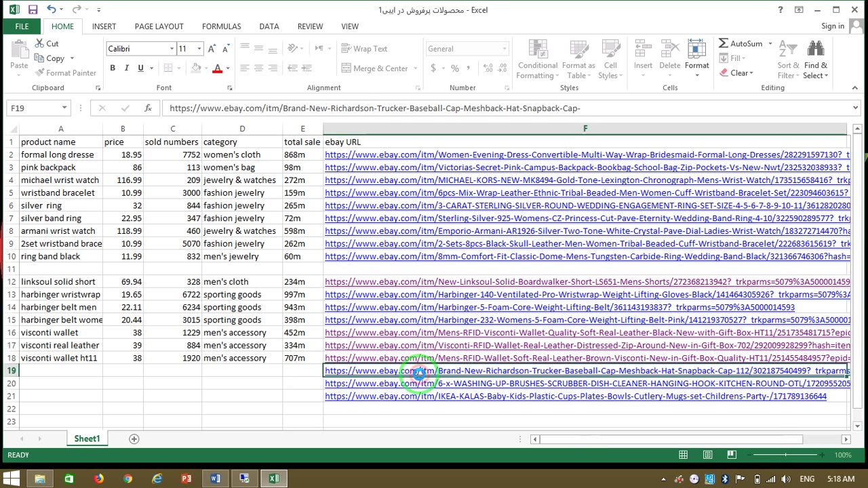Open Find & Select tool
This screenshot has width=868, height=488.
[816, 61]
